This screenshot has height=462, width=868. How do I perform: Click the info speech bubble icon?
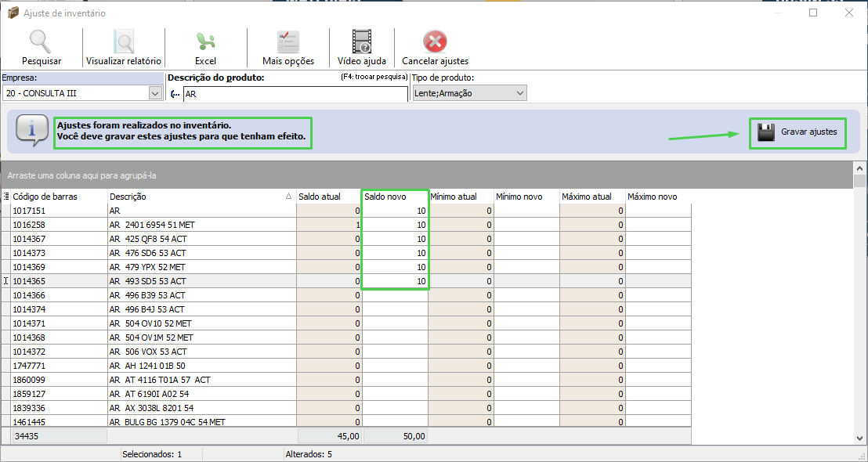[31, 130]
